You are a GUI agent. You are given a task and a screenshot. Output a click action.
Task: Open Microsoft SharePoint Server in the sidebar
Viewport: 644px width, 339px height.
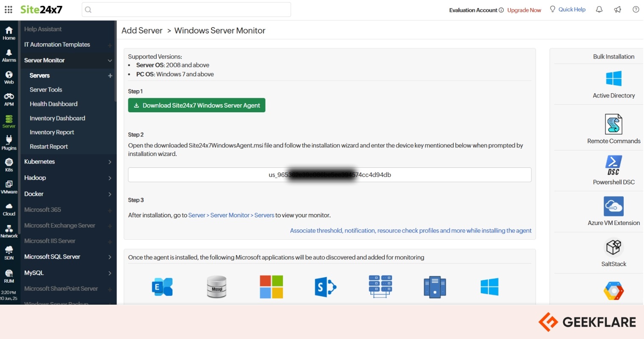pos(61,289)
